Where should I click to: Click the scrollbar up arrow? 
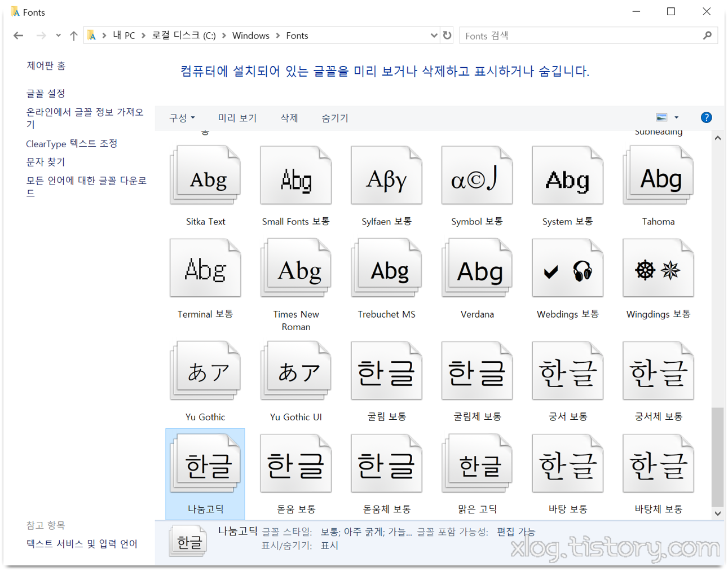pyautogui.click(x=717, y=138)
